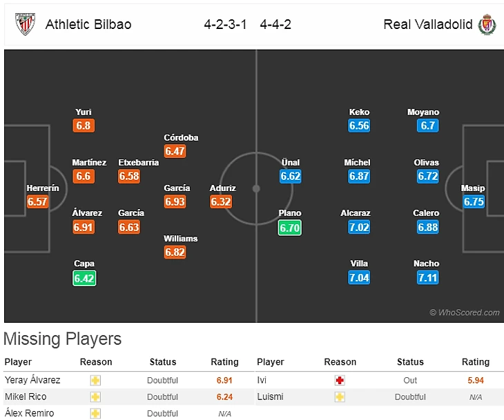504x420 pixels.
Task: Click Ivi's red injury cross icon
Action: pyautogui.click(x=340, y=380)
